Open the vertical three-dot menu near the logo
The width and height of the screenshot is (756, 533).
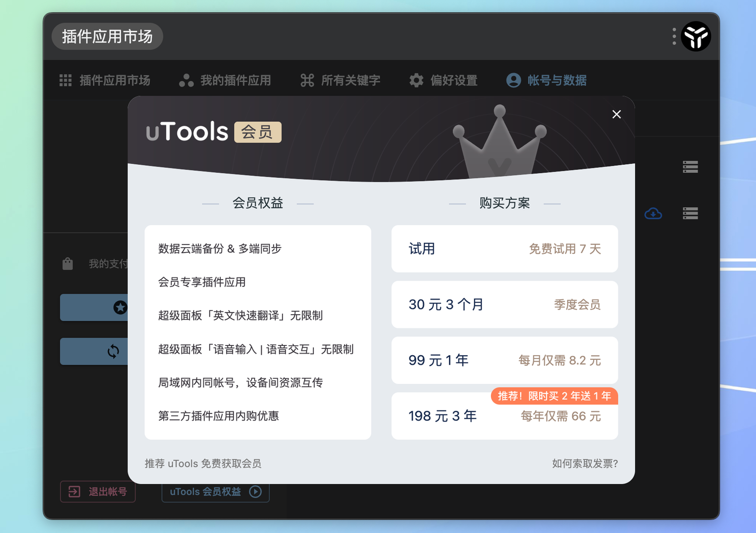pyautogui.click(x=674, y=36)
